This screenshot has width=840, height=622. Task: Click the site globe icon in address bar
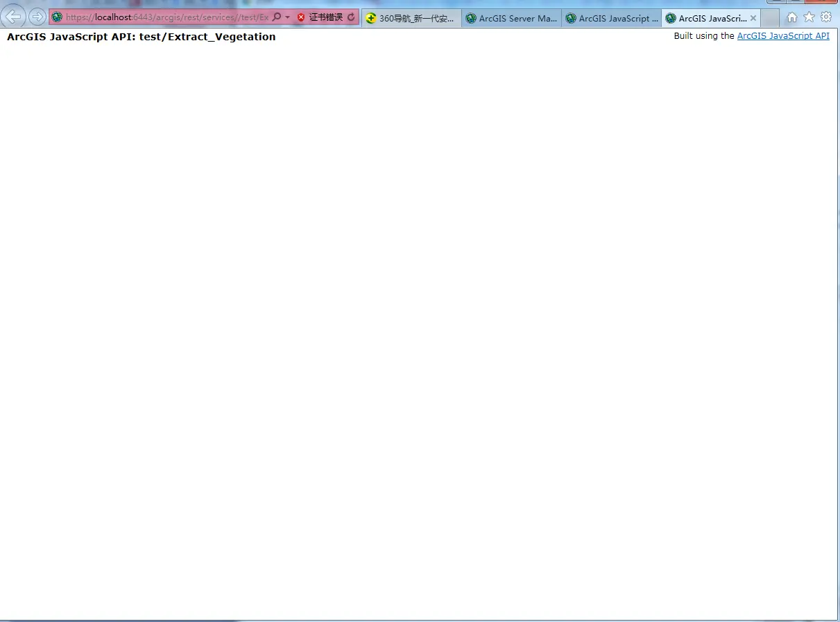[x=57, y=17]
